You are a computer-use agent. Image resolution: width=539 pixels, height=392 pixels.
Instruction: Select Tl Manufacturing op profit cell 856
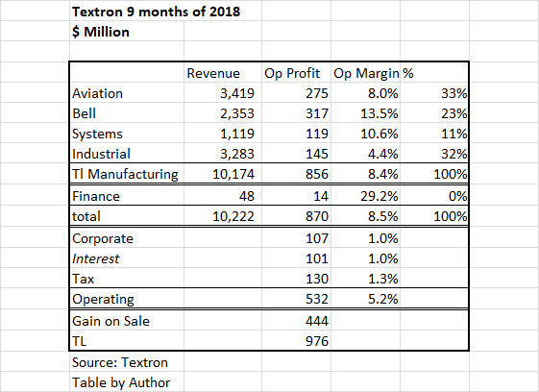pos(296,174)
